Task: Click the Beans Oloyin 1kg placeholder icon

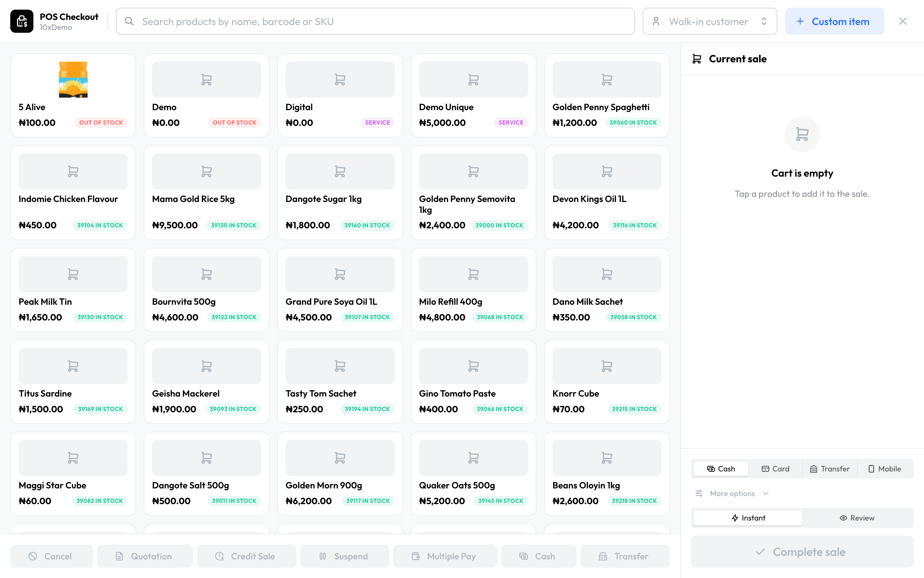Action: coord(607,458)
